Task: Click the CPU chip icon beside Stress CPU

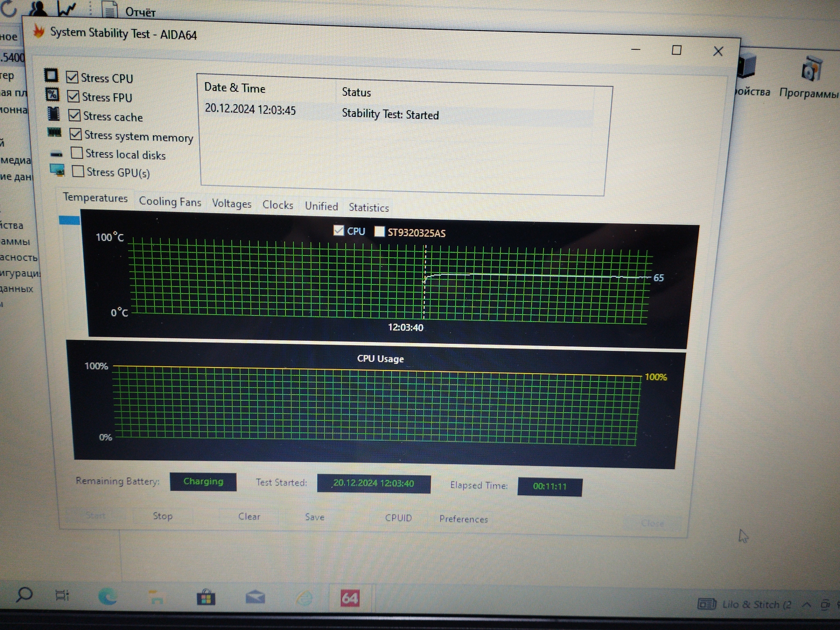Action: [51, 75]
